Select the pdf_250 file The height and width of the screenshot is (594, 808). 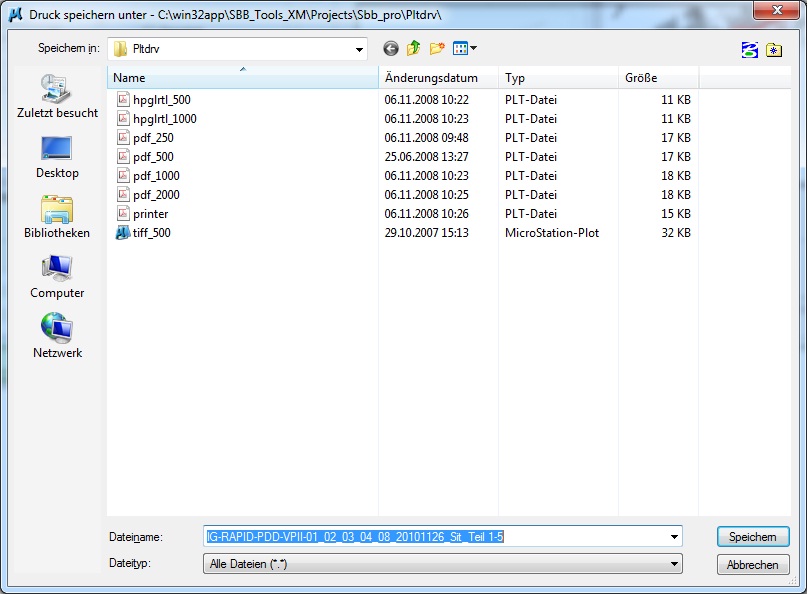[145, 138]
